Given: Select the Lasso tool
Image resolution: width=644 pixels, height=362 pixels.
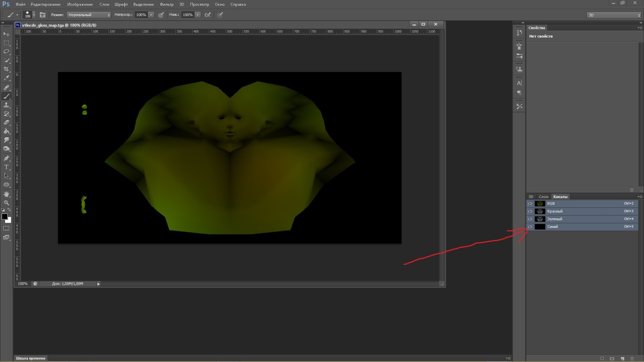Looking at the screenshot, I should tap(6, 52).
